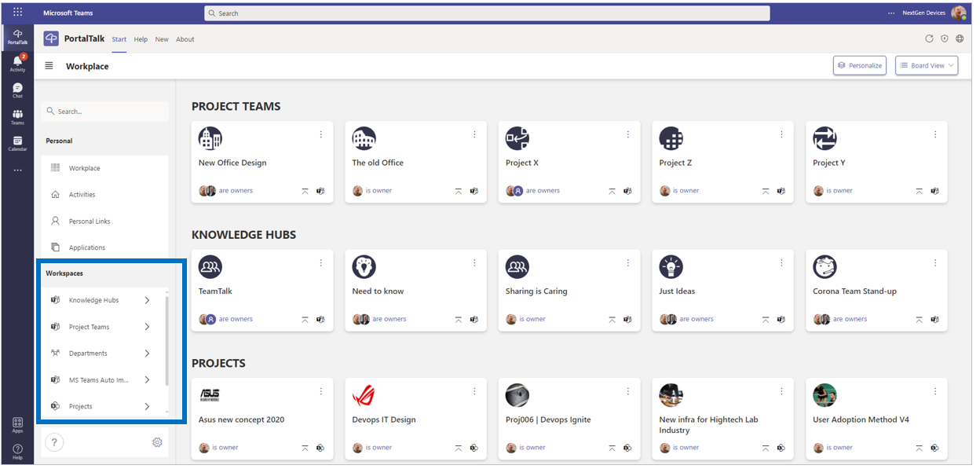Switch to the About tab

pyautogui.click(x=185, y=39)
